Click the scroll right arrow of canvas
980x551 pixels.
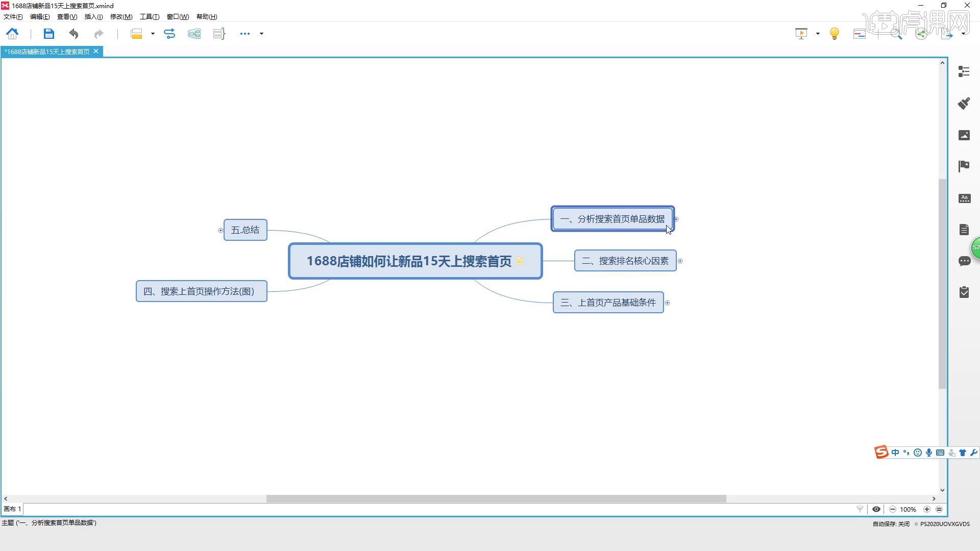tap(934, 498)
